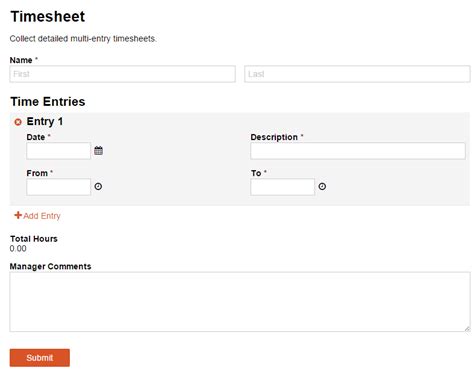This screenshot has height=377, width=474.
Task: Click the Total Hours value 0.00
Action: (x=18, y=249)
